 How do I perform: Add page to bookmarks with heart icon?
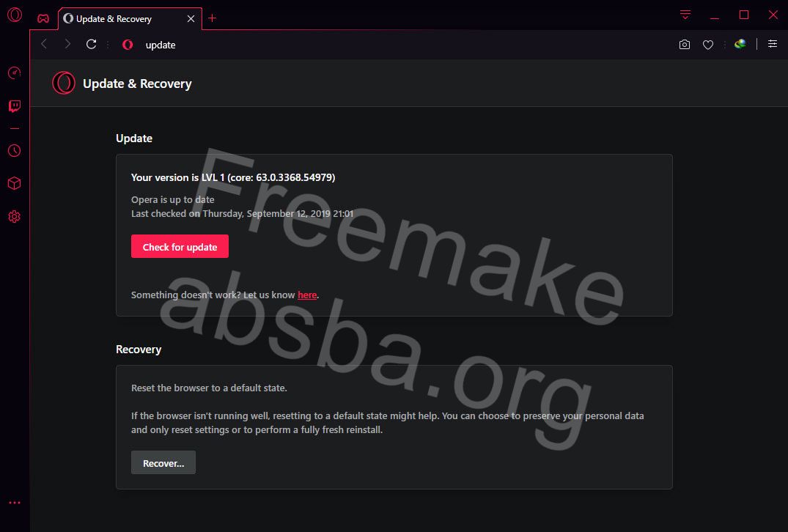click(x=708, y=45)
